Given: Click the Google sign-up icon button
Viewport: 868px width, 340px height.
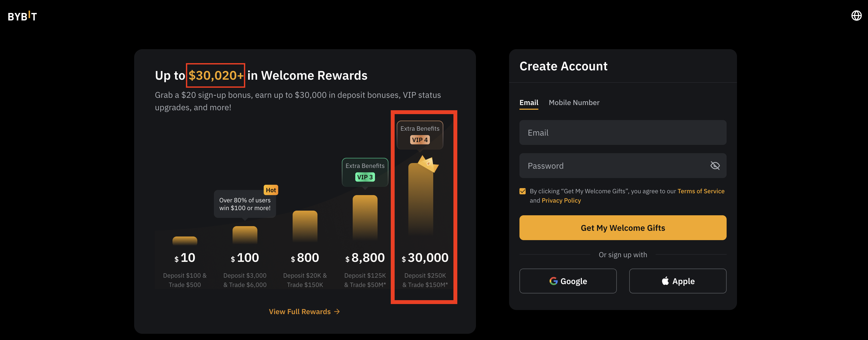Looking at the screenshot, I should pyautogui.click(x=568, y=281).
